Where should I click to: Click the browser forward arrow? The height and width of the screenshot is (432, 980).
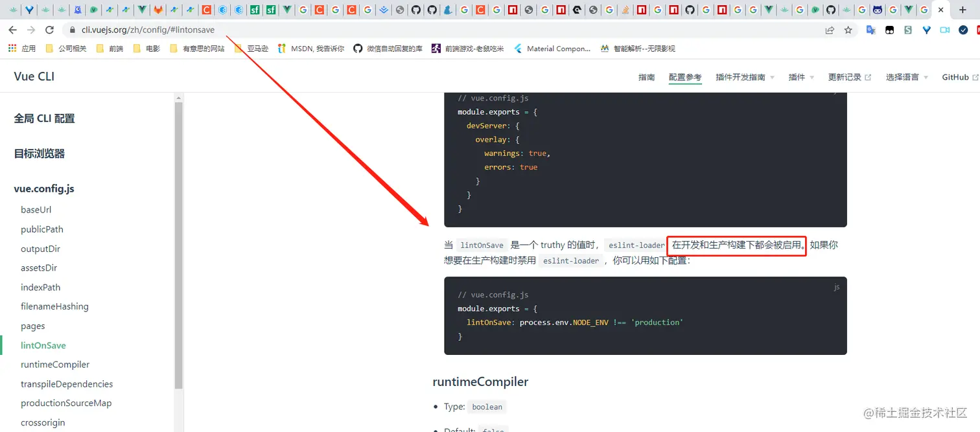[x=31, y=30]
